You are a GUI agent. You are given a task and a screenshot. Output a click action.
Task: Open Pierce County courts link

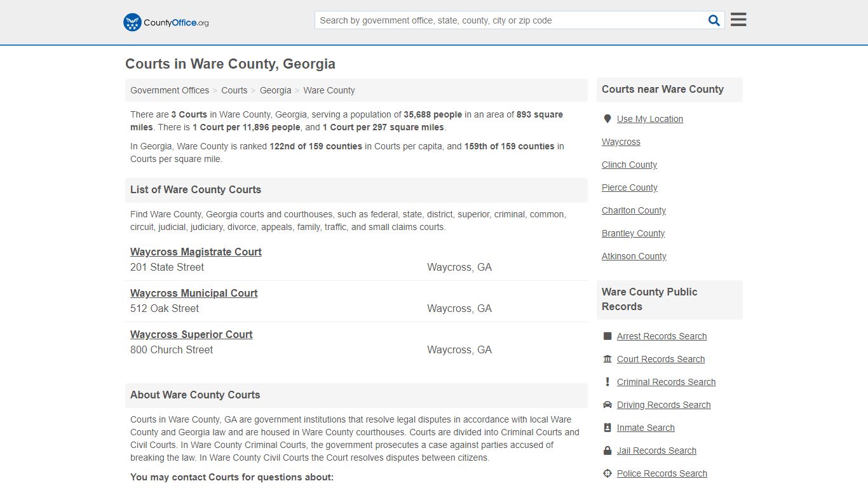(630, 187)
